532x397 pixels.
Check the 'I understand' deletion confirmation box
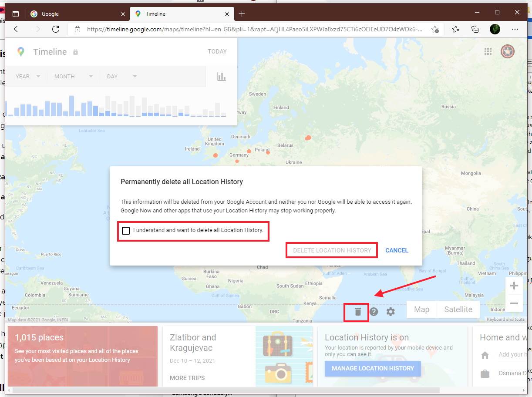tap(126, 231)
